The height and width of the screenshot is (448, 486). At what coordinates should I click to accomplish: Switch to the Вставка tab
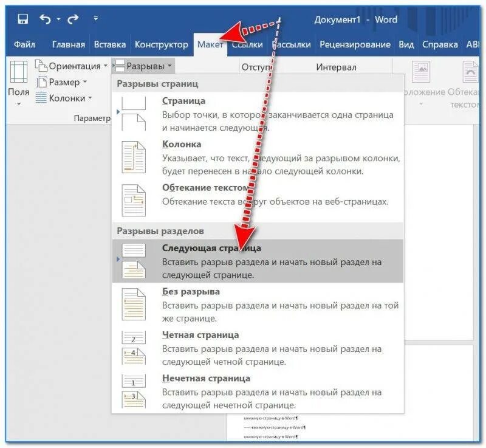click(110, 44)
